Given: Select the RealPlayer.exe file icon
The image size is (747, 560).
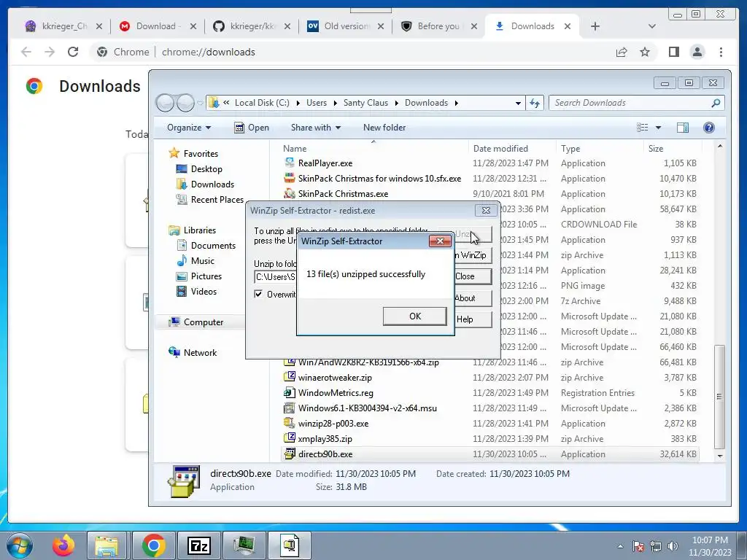Looking at the screenshot, I should (x=289, y=163).
